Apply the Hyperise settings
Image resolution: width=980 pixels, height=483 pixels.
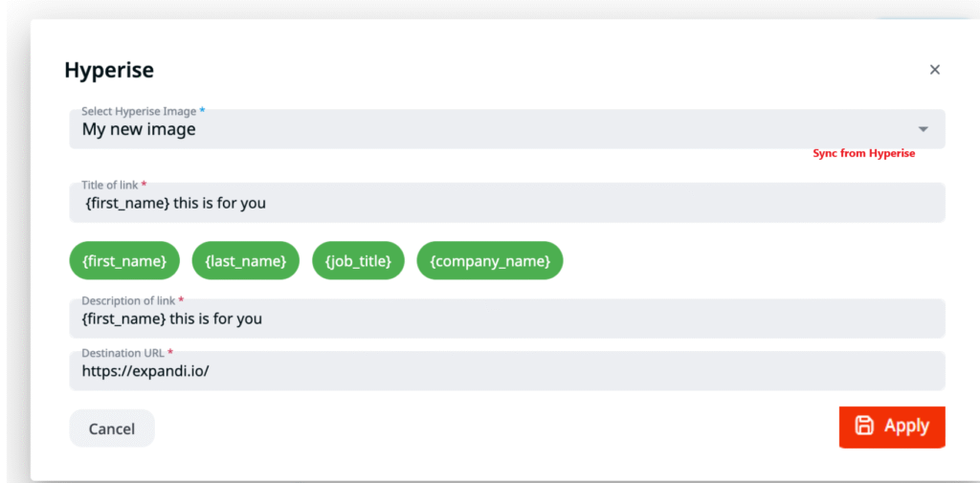coord(892,427)
